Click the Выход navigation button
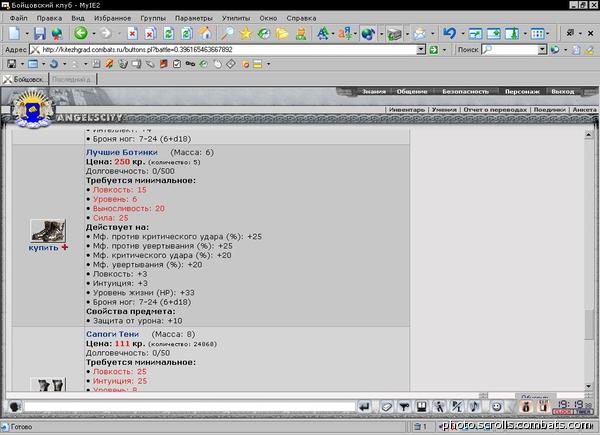The height and width of the screenshot is (435, 600). [x=562, y=91]
